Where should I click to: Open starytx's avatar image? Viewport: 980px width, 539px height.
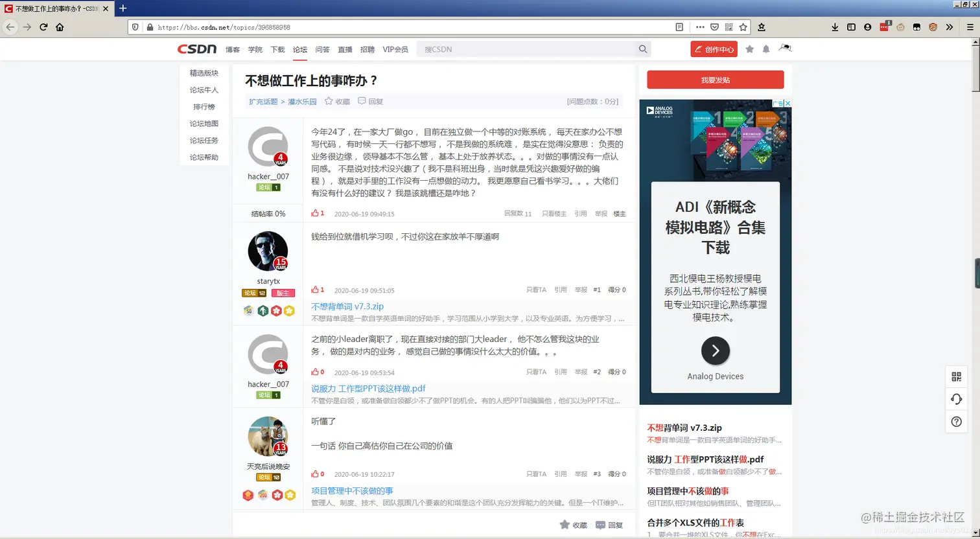[x=268, y=251]
